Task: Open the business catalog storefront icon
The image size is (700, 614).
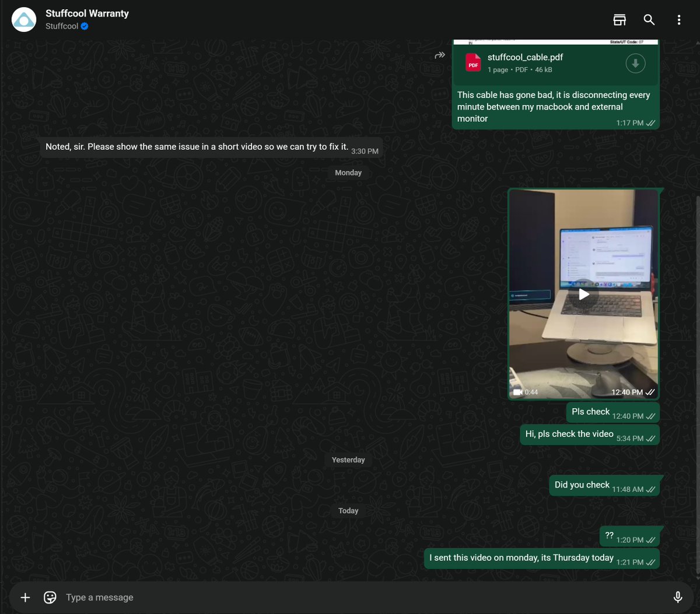Action: pos(619,20)
